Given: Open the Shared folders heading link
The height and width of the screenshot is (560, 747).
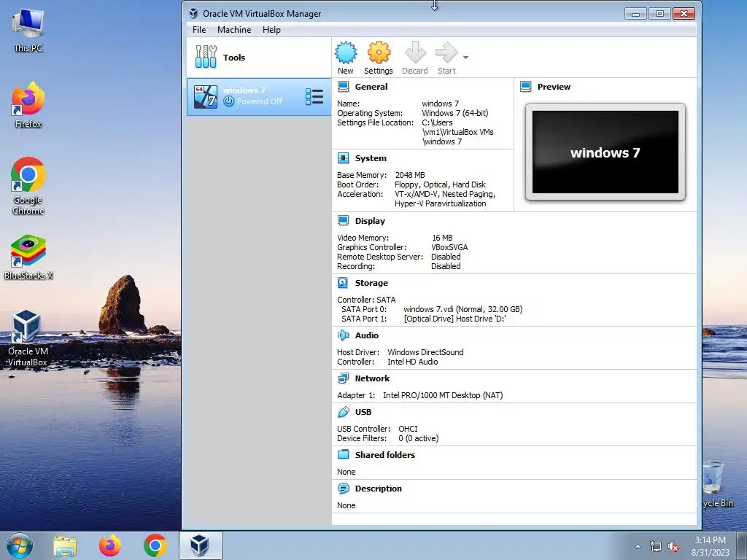Looking at the screenshot, I should (x=385, y=455).
